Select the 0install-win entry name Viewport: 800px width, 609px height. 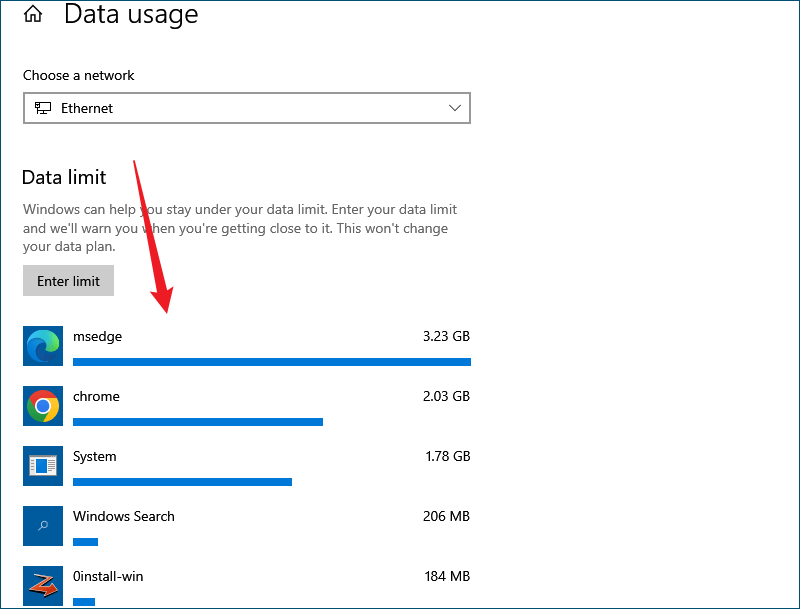point(108,576)
